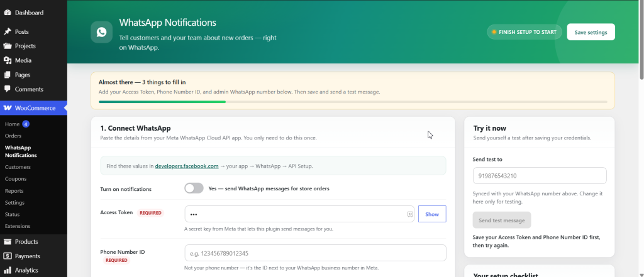Click the WhatsApp logo in header

click(101, 32)
